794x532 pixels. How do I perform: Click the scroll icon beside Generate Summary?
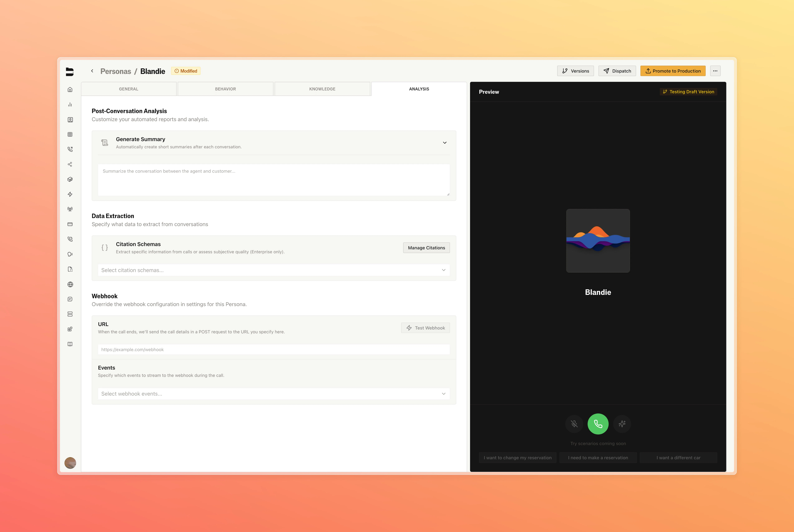pos(105,143)
